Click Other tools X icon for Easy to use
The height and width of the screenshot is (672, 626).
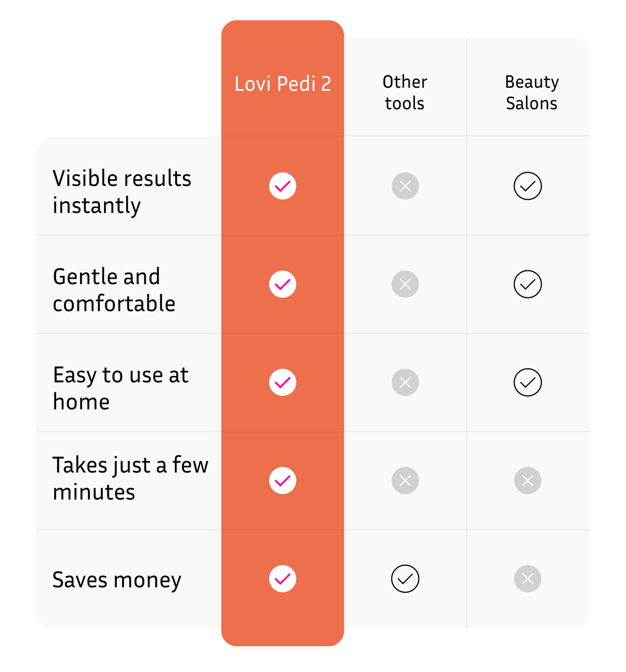tap(405, 382)
